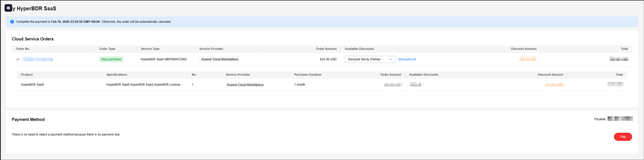Collapse the order row using the chevron
Screen dimensions: 644x160
(18, 60)
